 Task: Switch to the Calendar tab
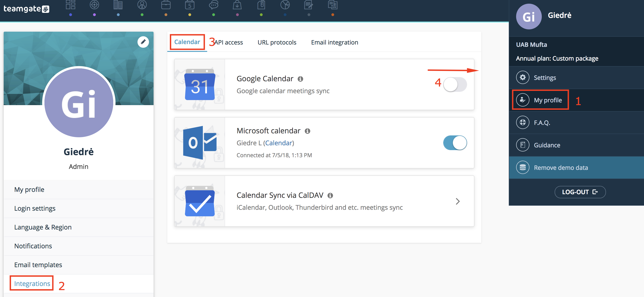(187, 42)
